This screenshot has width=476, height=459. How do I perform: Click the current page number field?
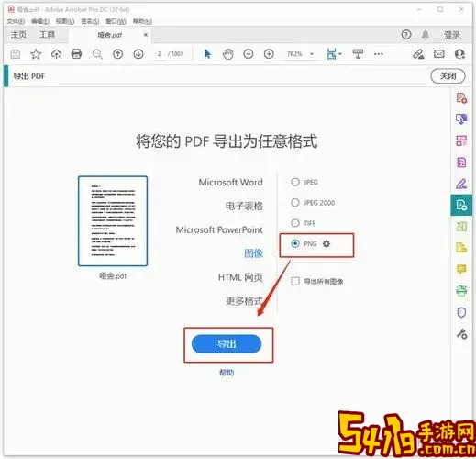click(159, 54)
